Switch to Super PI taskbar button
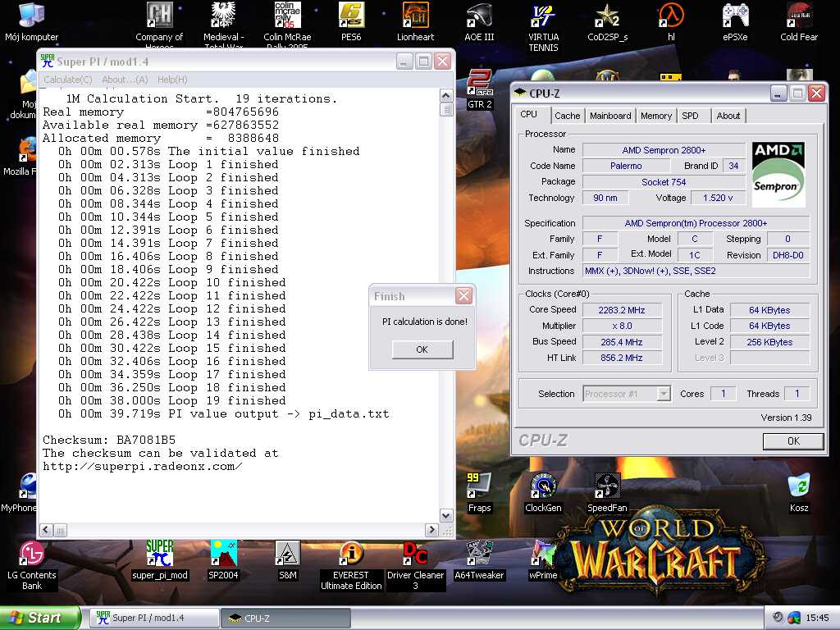The width and height of the screenshot is (840, 630). pyautogui.click(x=153, y=619)
